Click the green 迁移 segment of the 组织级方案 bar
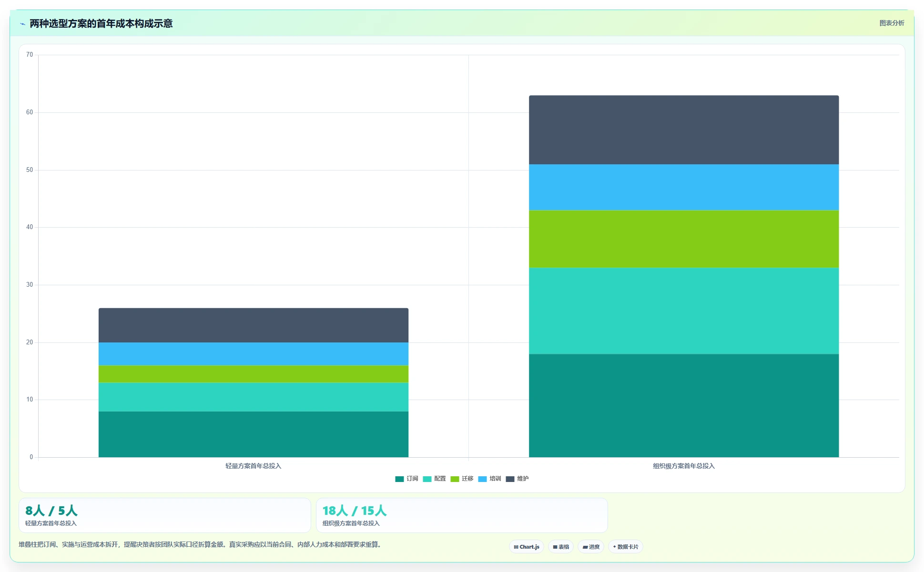The height and width of the screenshot is (572, 924). [684, 239]
